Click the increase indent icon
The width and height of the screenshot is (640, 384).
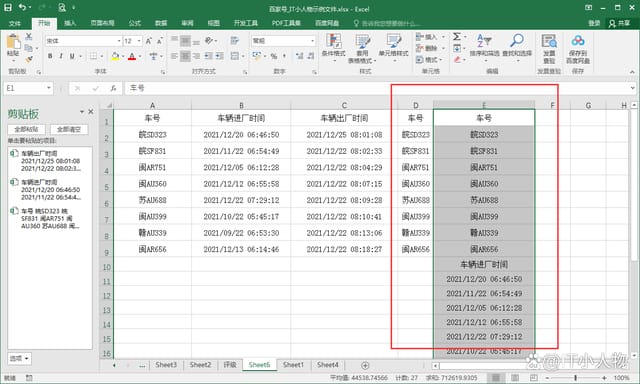[220, 56]
